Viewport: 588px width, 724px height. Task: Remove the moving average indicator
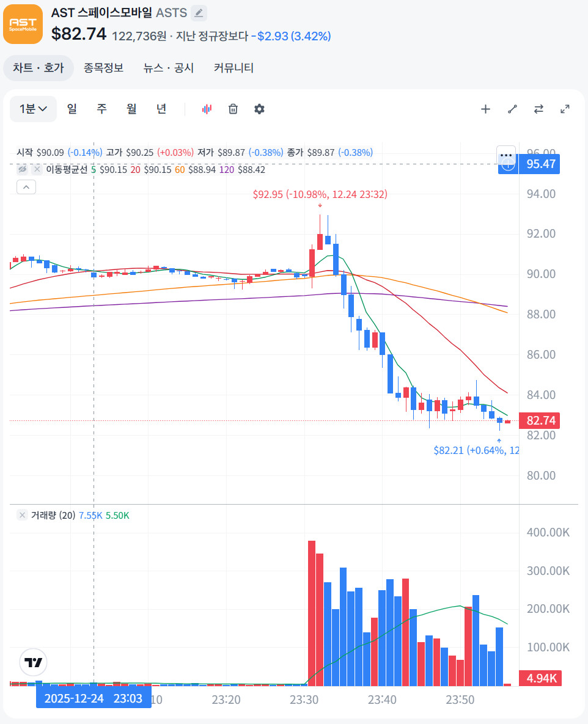[37, 169]
